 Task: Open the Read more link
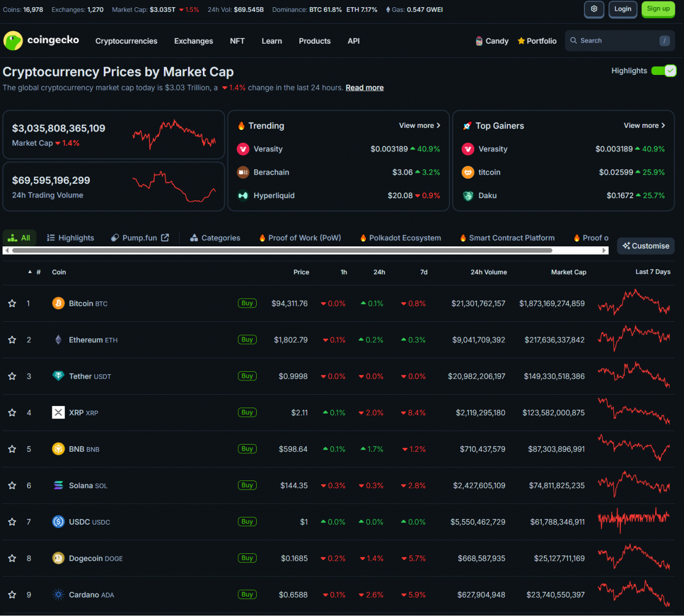coord(364,88)
